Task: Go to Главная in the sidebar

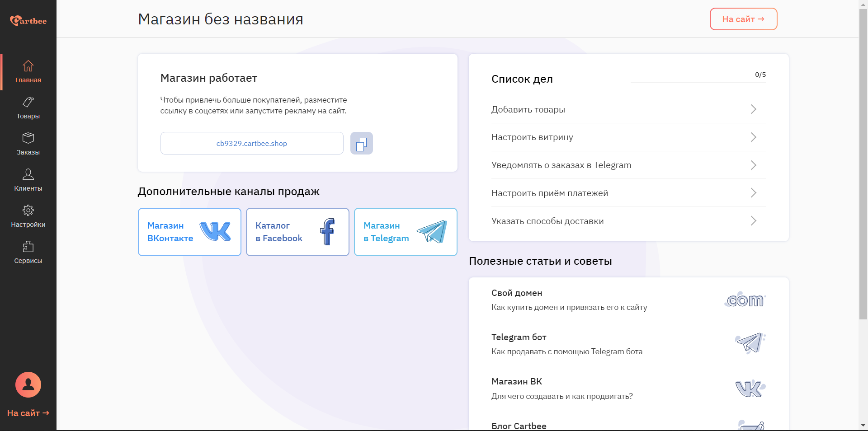Action: [x=28, y=80]
